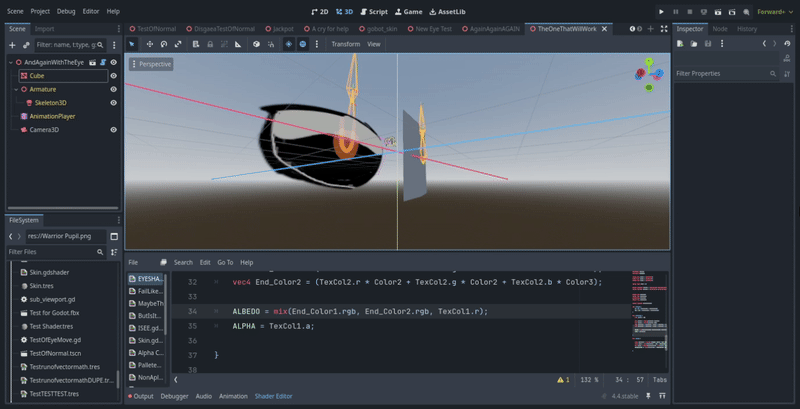
Task: Open the Perspective view menu
Action: [151, 64]
